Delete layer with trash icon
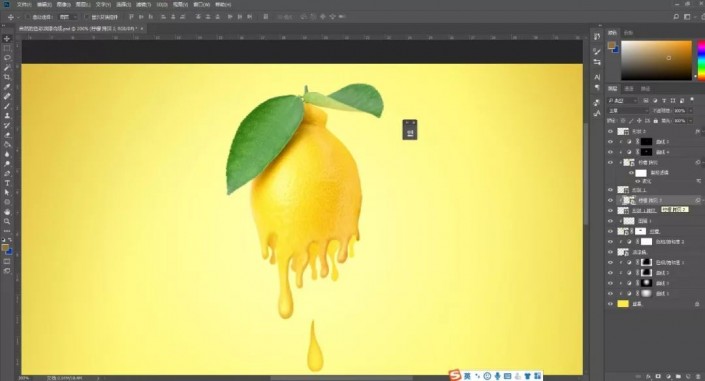 (698, 376)
